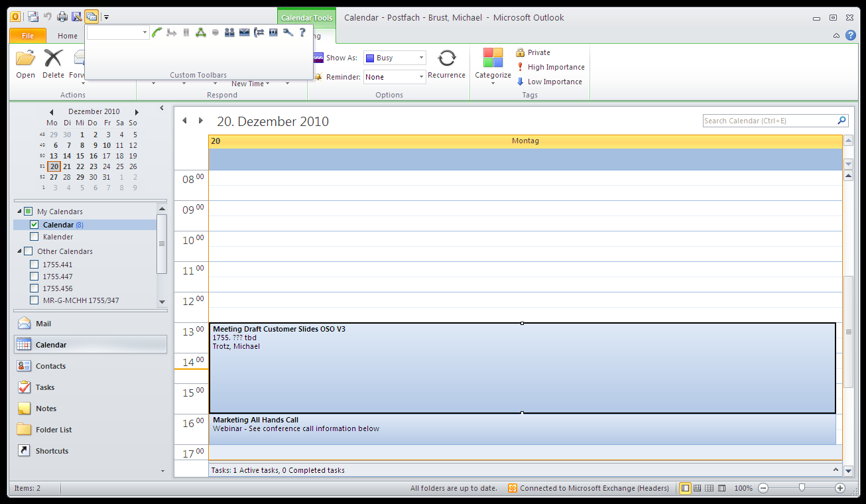Viewport: 866px width, 504px height.
Task: Open Tasks in navigation pane
Action: click(90, 387)
